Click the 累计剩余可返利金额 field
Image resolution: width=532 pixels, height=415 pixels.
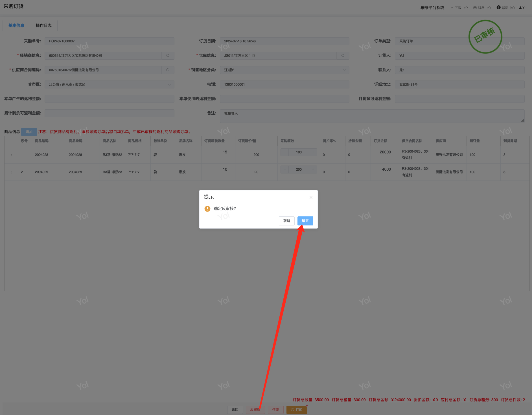[110, 113]
